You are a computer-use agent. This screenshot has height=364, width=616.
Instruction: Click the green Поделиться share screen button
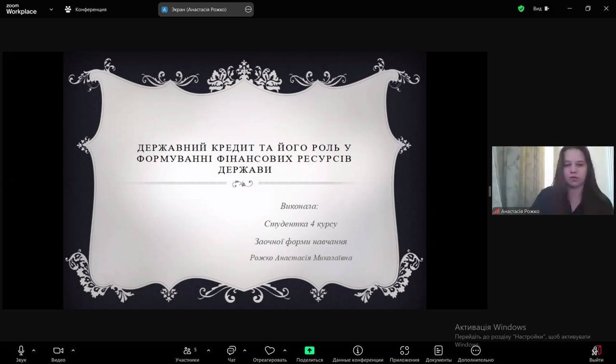point(309,351)
